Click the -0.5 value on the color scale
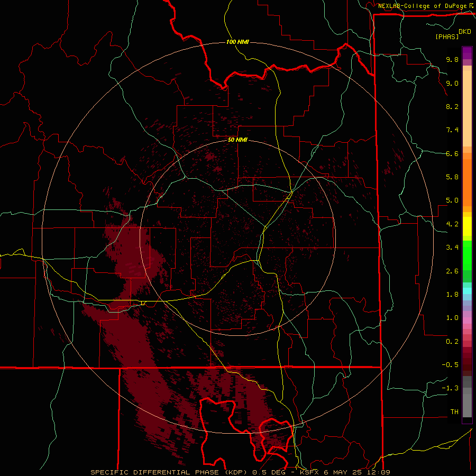This screenshot has width=476, height=476. (450, 365)
